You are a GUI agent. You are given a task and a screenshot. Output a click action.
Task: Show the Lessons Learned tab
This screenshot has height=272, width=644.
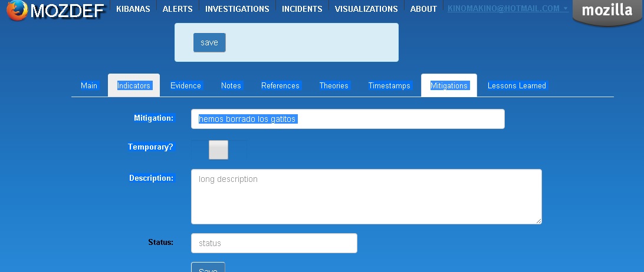[x=517, y=86]
